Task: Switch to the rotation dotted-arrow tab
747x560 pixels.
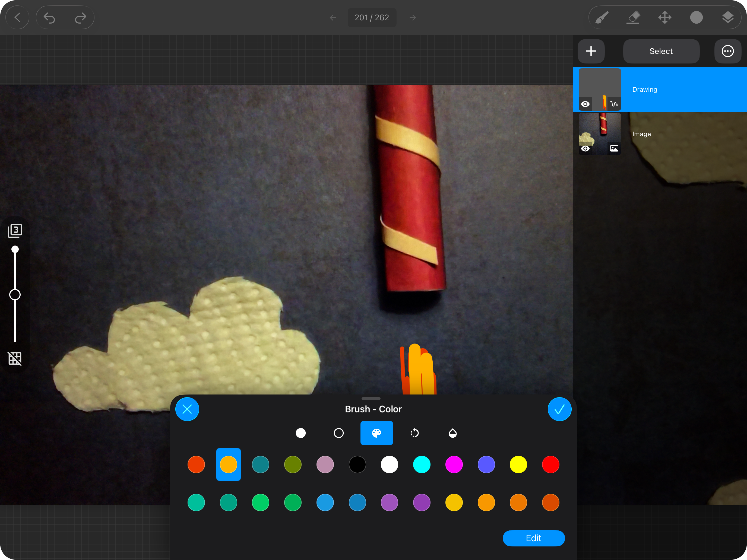Action: tap(415, 433)
